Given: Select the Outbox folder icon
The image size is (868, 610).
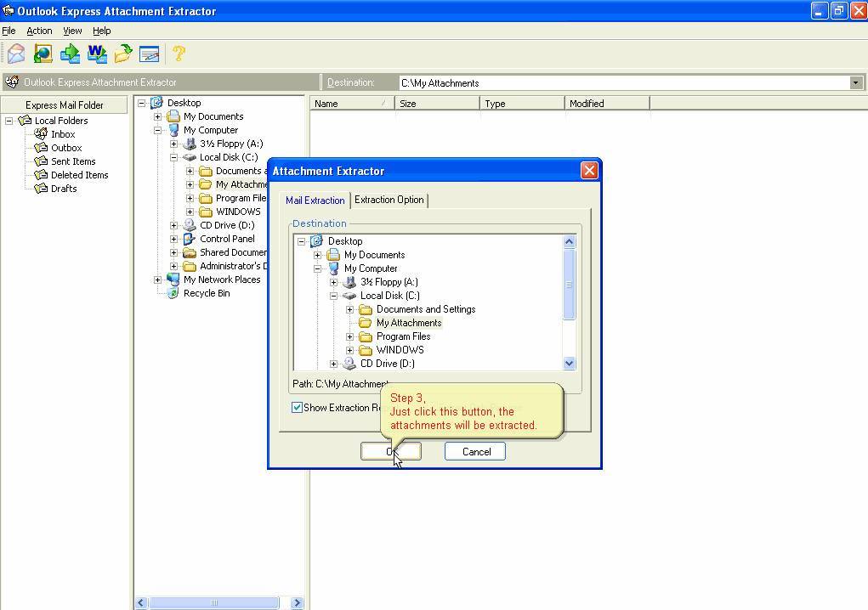Looking at the screenshot, I should click(41, 148).
